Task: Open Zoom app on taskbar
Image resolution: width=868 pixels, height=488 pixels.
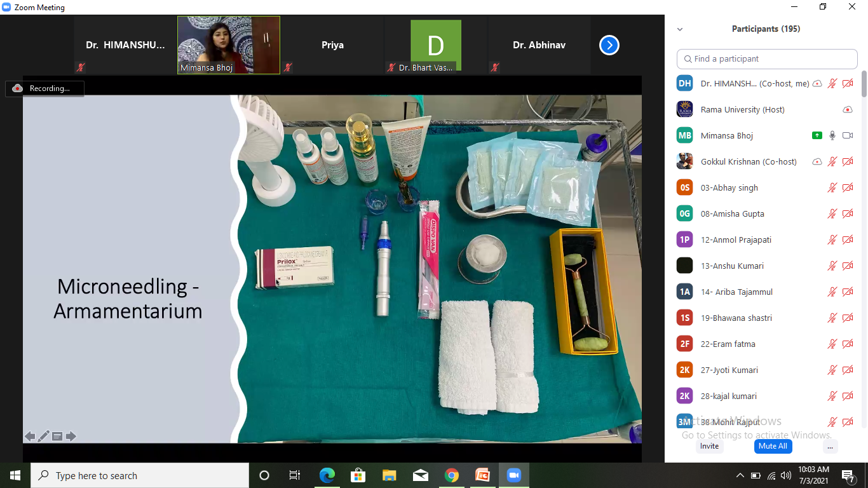Action: (513, 475)
